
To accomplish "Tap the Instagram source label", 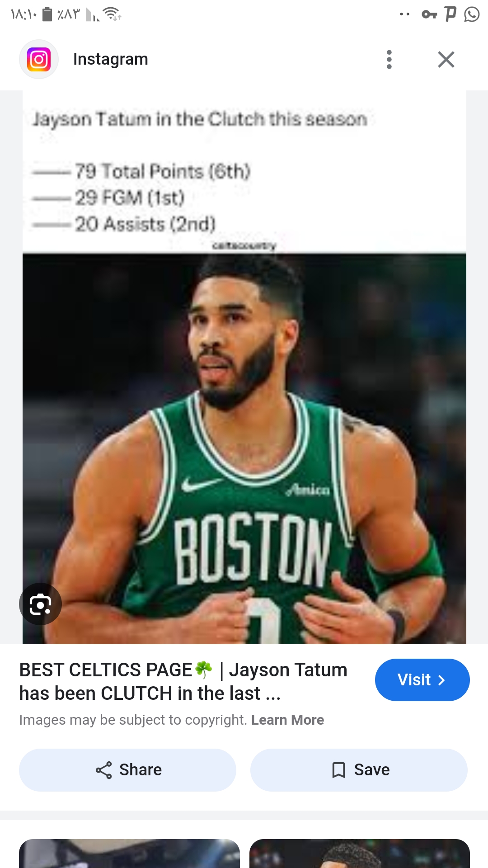I will click(x=111, y=59).
